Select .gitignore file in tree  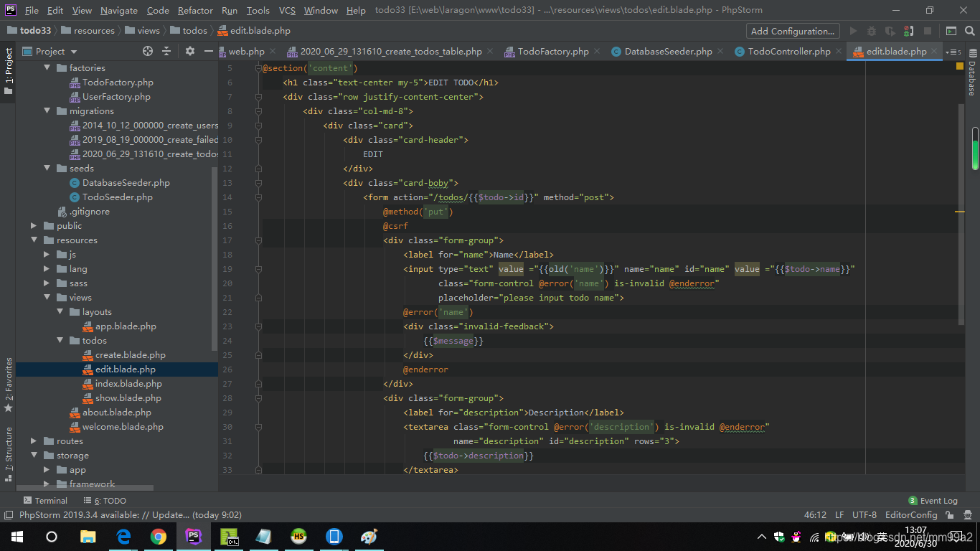[88, 212]
